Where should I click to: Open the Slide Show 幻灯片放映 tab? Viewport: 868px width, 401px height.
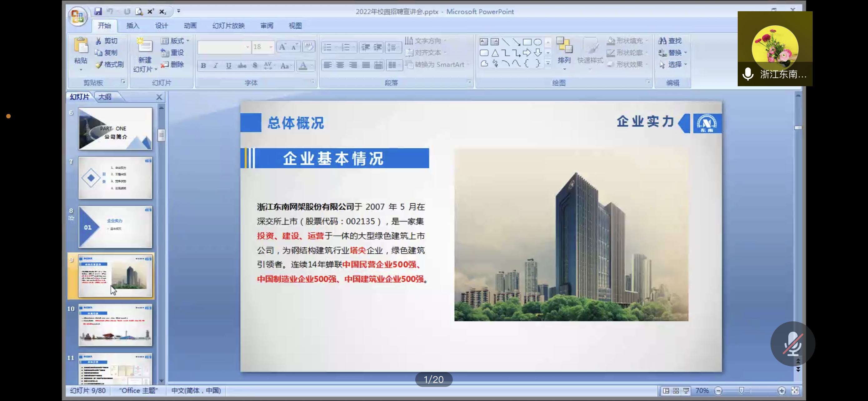tap(228, 26)
